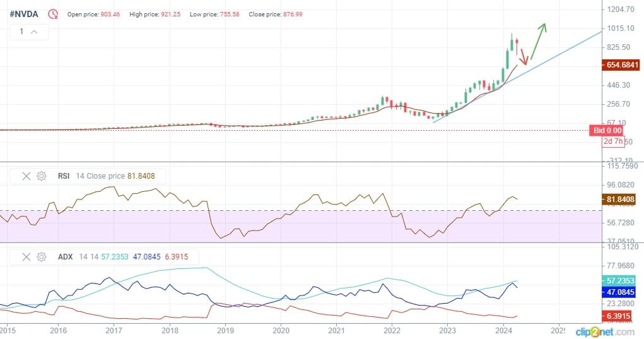
Task: Click the clock icon beside #NVDA
Action: [x=53, y=13]
